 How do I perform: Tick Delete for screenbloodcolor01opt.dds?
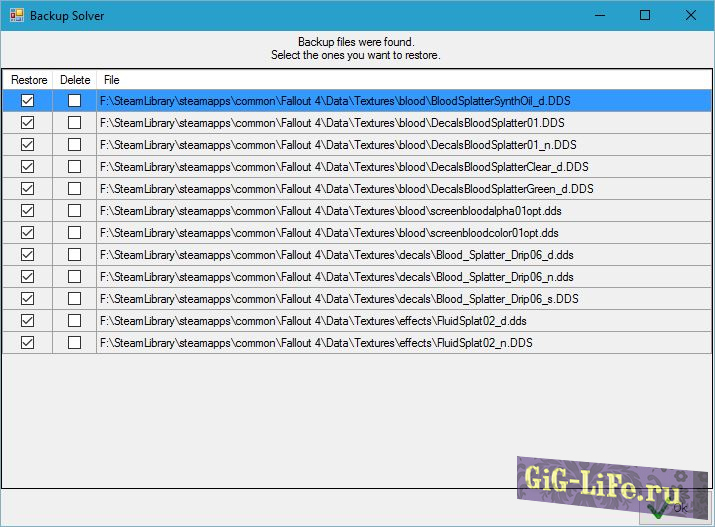click(74, 232)
